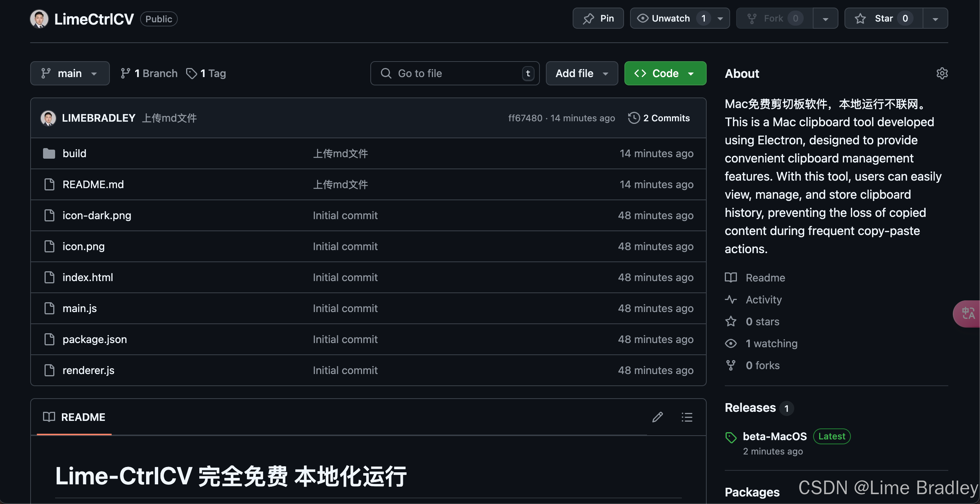Expand the green Code dropdown

point(665,73)
